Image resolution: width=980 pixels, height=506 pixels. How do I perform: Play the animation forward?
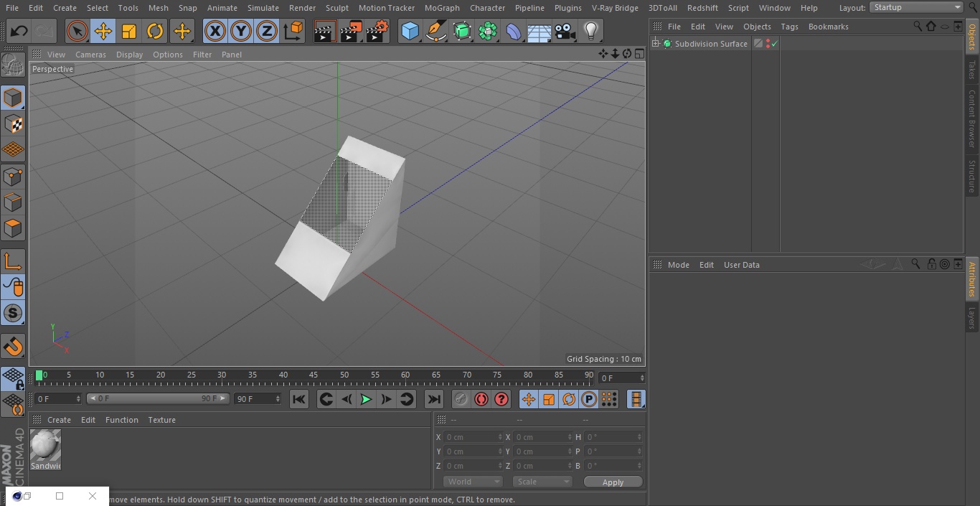point(366,399)
